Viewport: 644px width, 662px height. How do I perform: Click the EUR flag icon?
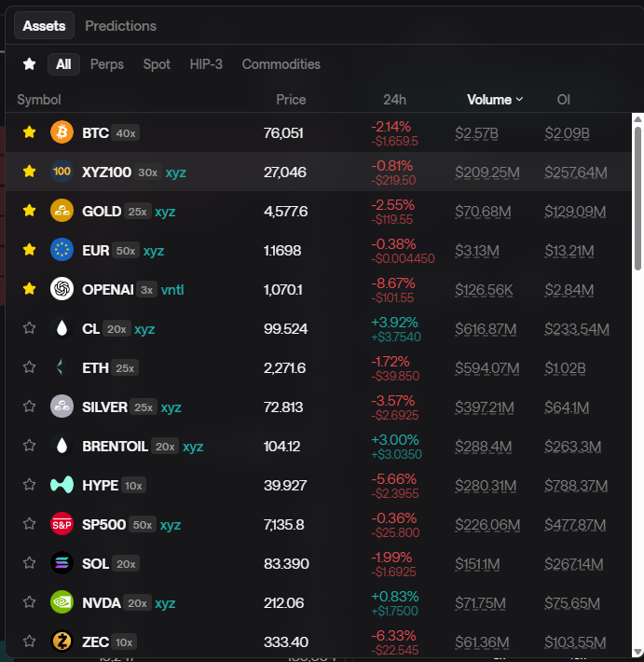coord(62,250)
